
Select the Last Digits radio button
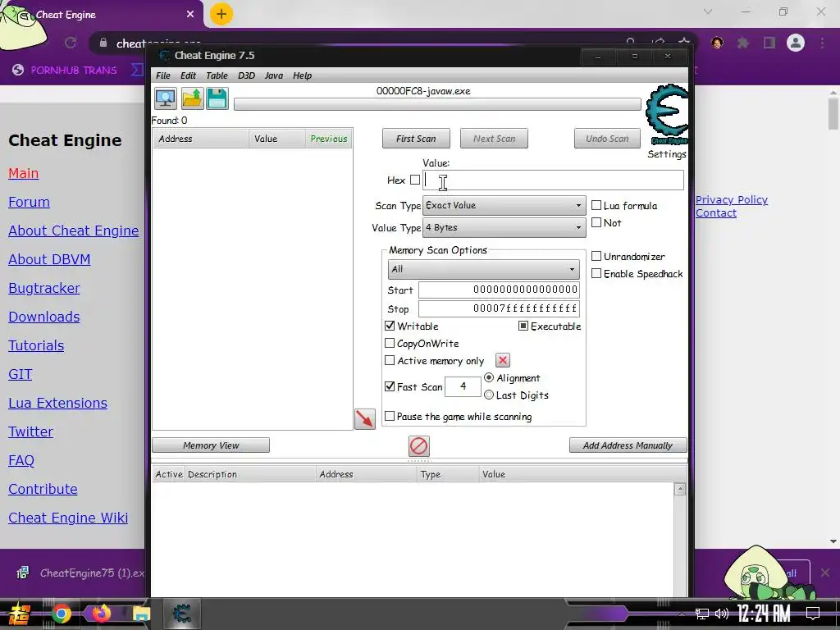[489, 395]
